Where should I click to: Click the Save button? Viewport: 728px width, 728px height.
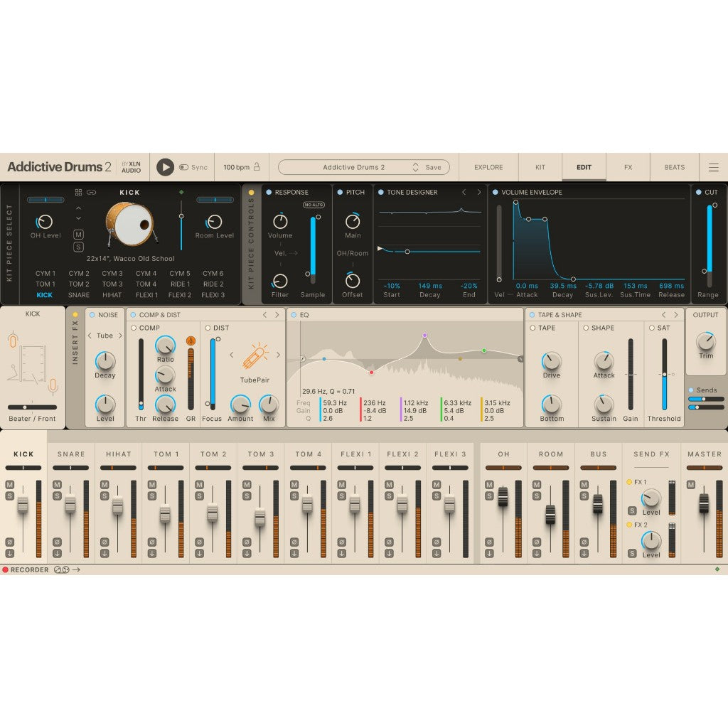pyautogui.click(x=432, y=167)
